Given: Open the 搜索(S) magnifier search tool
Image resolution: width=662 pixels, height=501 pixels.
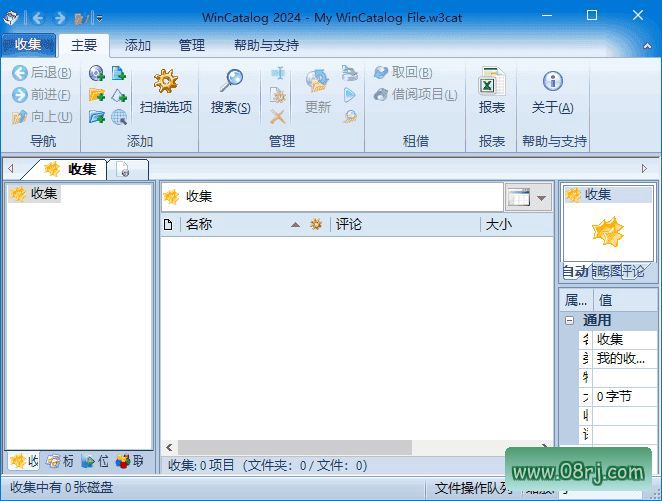Looking at the screenshot, I should tap(231, 91).
